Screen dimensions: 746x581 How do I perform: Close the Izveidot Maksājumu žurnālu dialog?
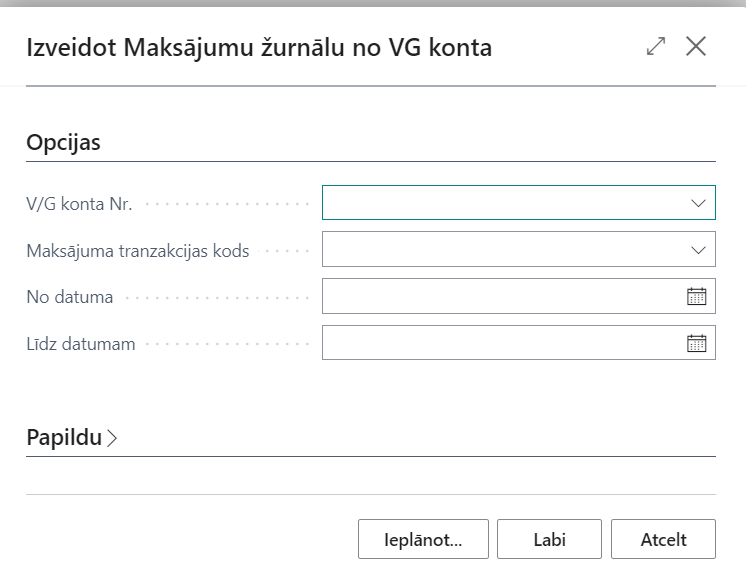696,46
